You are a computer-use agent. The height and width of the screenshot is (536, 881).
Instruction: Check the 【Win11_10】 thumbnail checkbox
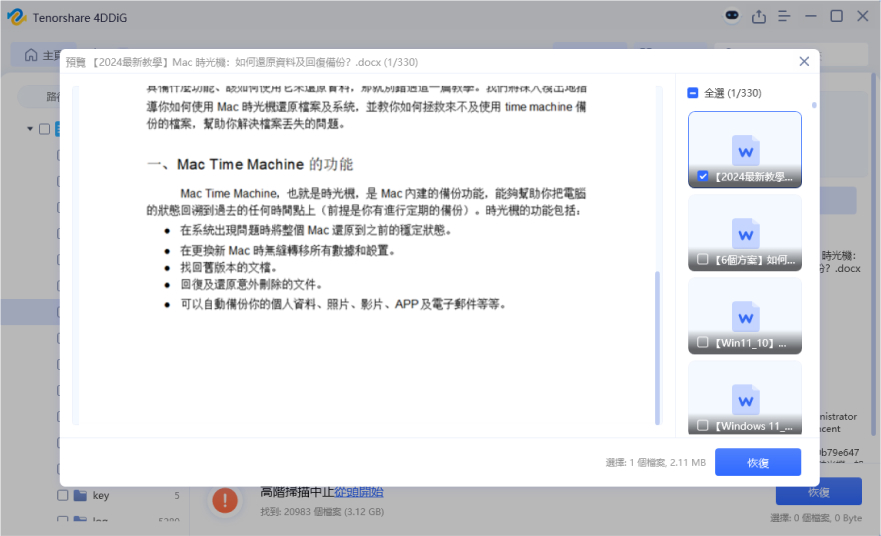pos(702,342)
